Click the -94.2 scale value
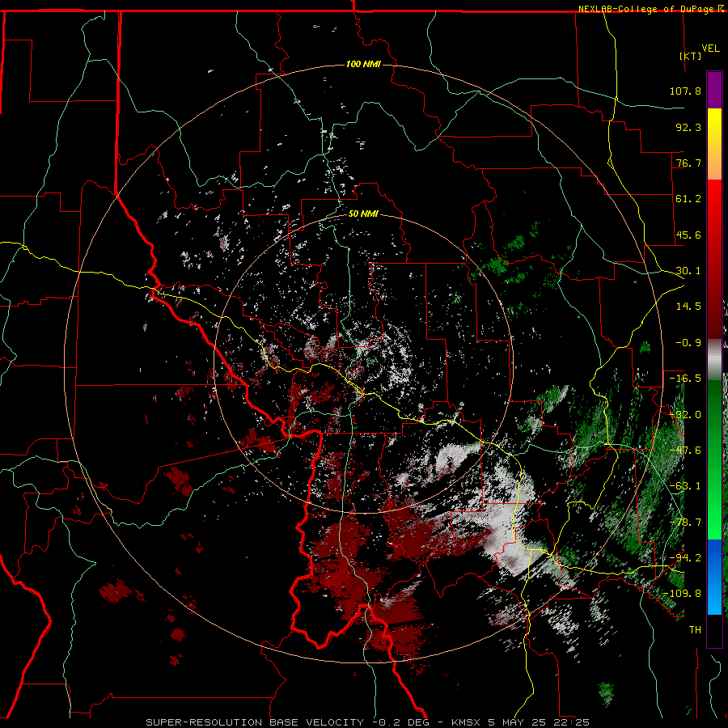 tap(685, 558)
